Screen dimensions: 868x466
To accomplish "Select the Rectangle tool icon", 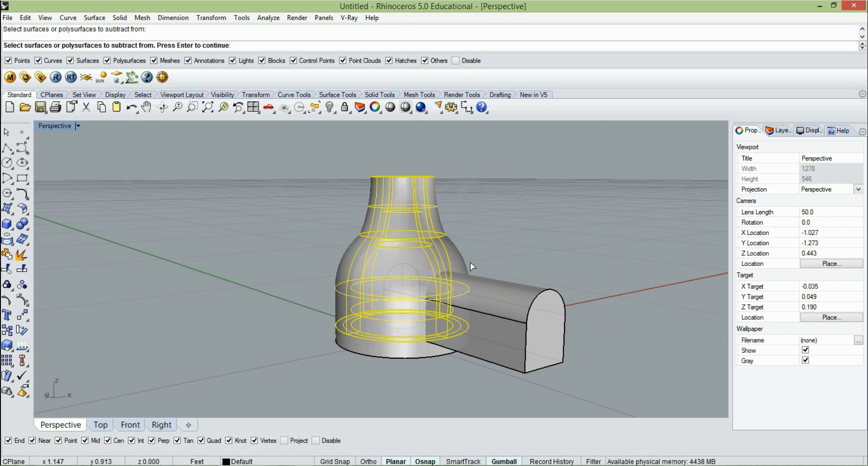I will [22, 178].
